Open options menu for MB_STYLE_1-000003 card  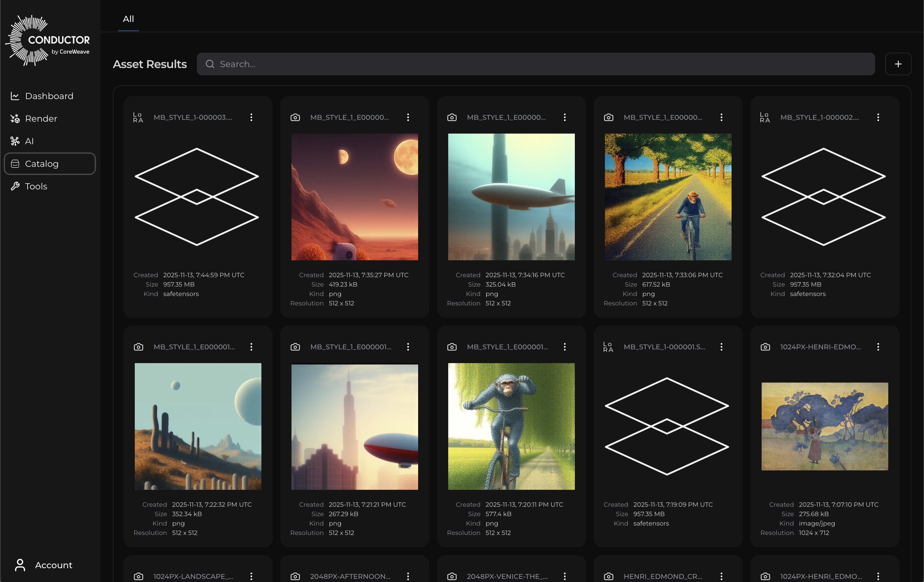click(251, 118)
